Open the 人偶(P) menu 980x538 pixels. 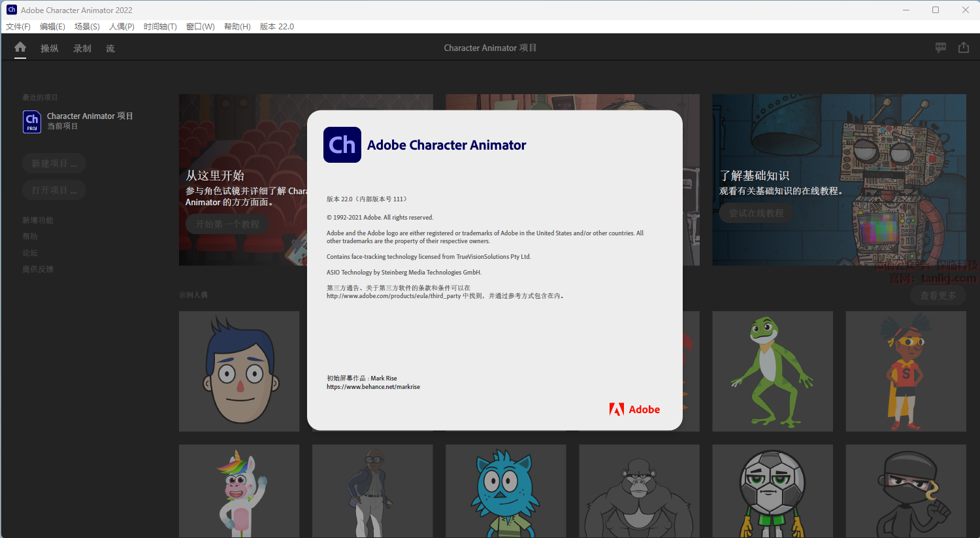(122, 27)
